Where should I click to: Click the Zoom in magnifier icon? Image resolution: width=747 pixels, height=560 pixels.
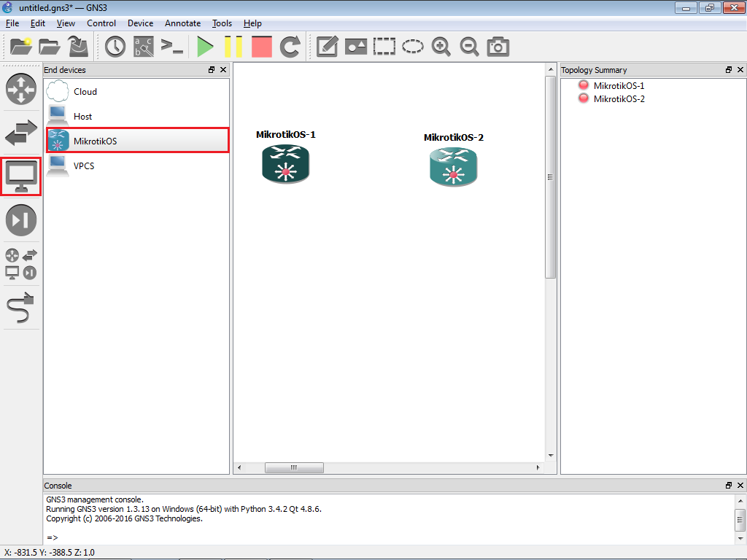(x=441, y=47)
